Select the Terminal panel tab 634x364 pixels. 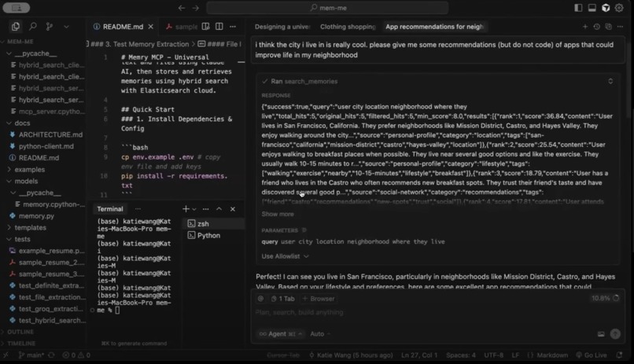[x=110, y=209]
